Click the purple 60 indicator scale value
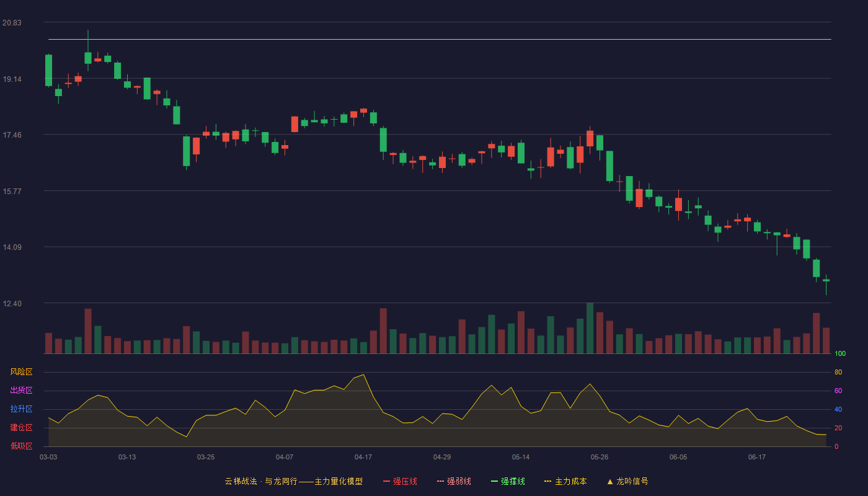 838,391
